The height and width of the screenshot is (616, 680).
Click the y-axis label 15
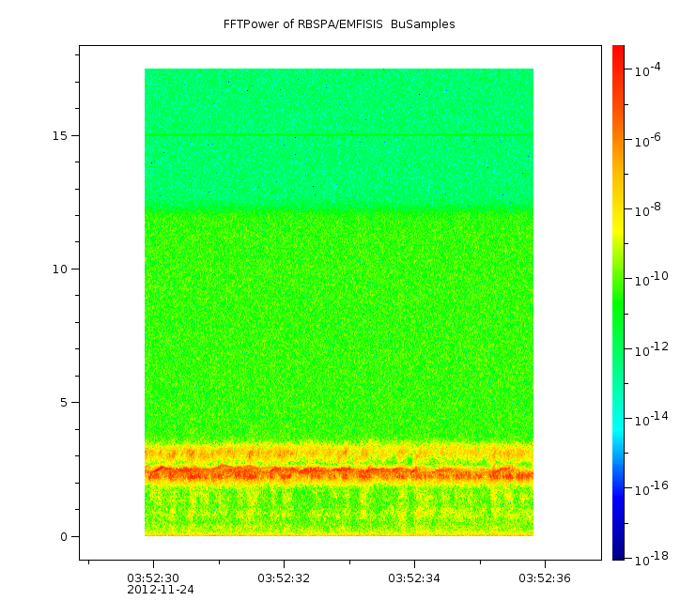tap(60, 135)
